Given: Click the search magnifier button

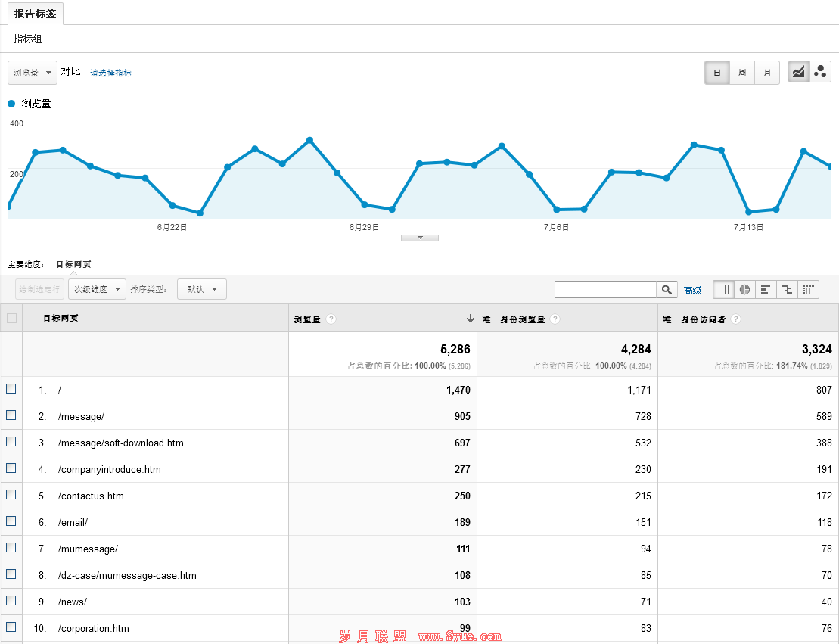Looking at the screenshot, I should coord(667,290).
